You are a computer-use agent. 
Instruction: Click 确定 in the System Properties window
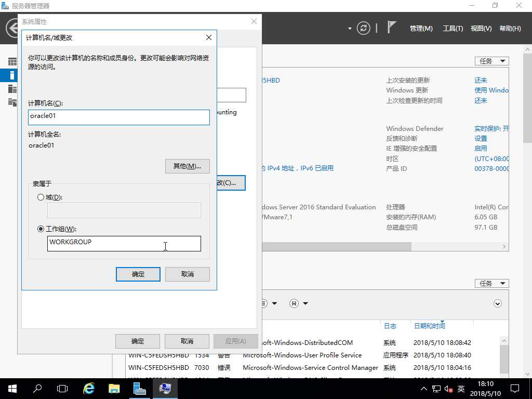137,341
